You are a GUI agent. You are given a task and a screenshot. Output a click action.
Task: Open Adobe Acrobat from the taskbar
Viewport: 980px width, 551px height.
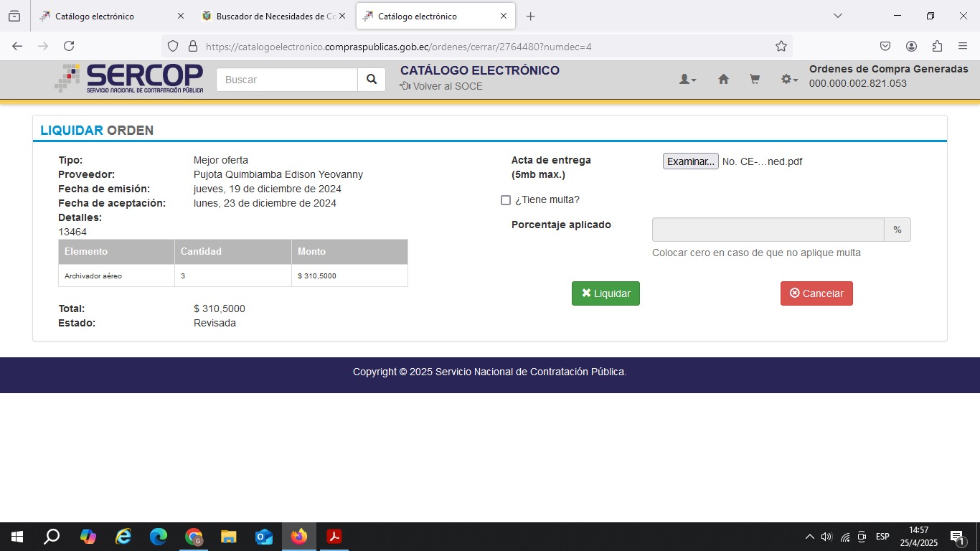click(334, 537)
